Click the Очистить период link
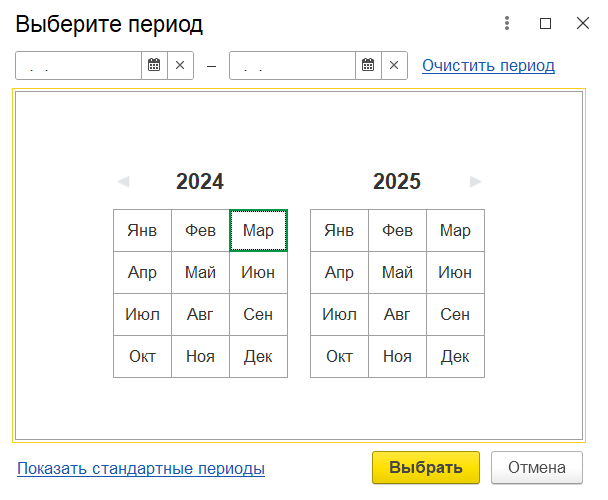The height and width of the screenshot is (500, 608). coord(489,65)
